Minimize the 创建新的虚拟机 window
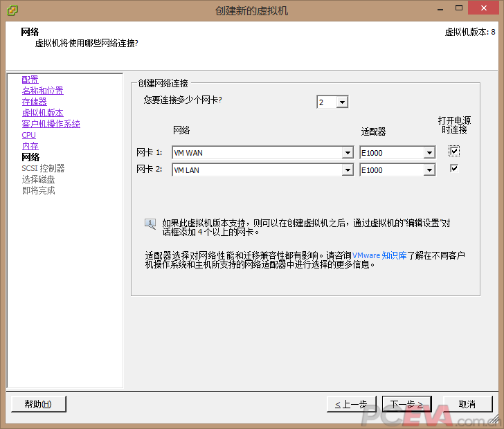This screenshot has height=429, width=504. [440, 9]
